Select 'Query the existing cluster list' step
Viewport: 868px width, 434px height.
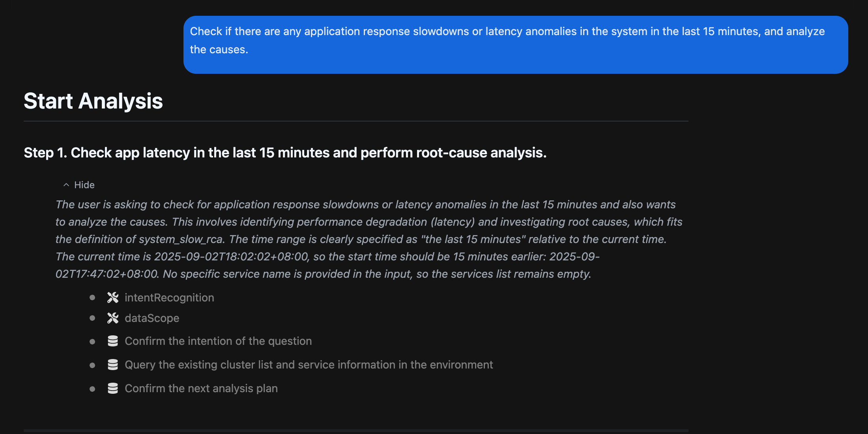point(309,365)
